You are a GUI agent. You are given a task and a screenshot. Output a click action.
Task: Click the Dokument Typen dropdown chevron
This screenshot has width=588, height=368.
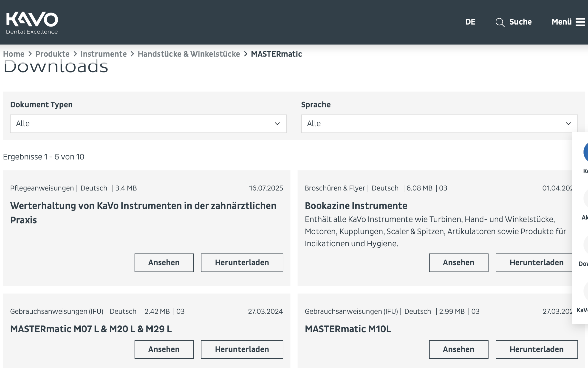tap(277, 124)
